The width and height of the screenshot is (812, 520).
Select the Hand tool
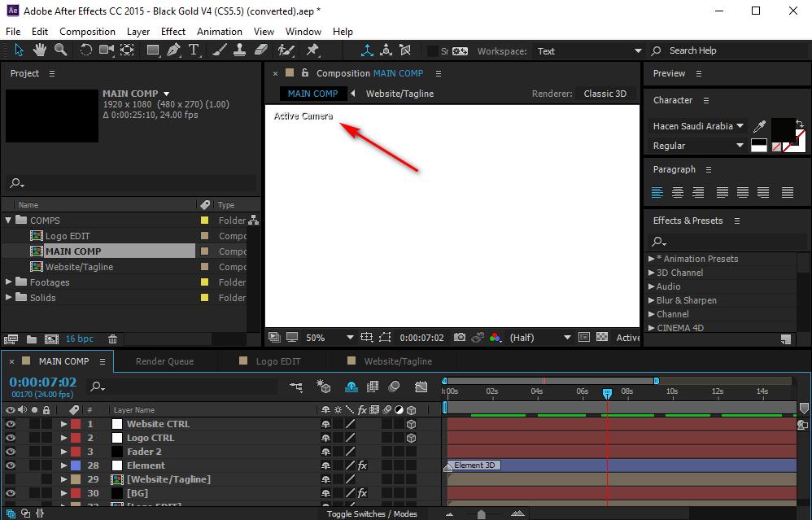(x=39, y=50)
